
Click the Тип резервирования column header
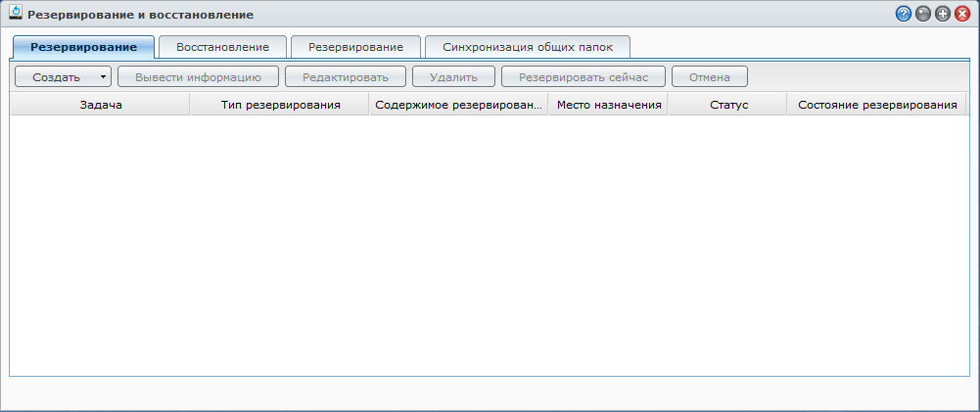(x=280, y=105)
